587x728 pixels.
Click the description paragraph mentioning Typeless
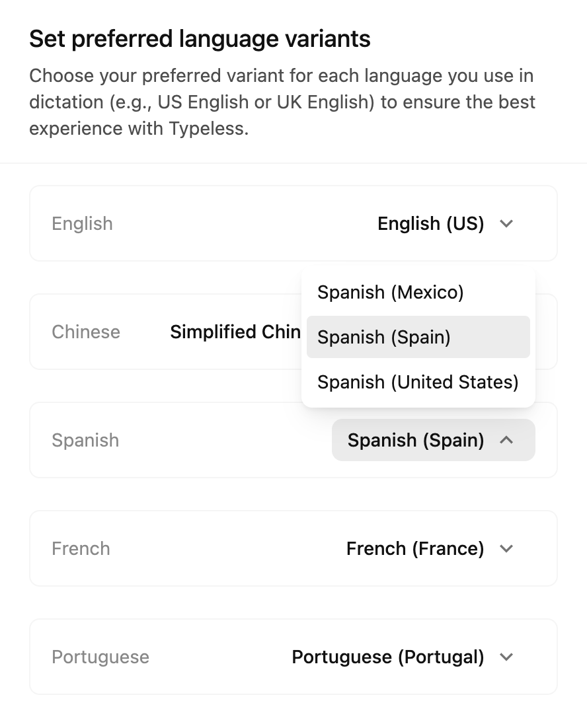[282, 102]
